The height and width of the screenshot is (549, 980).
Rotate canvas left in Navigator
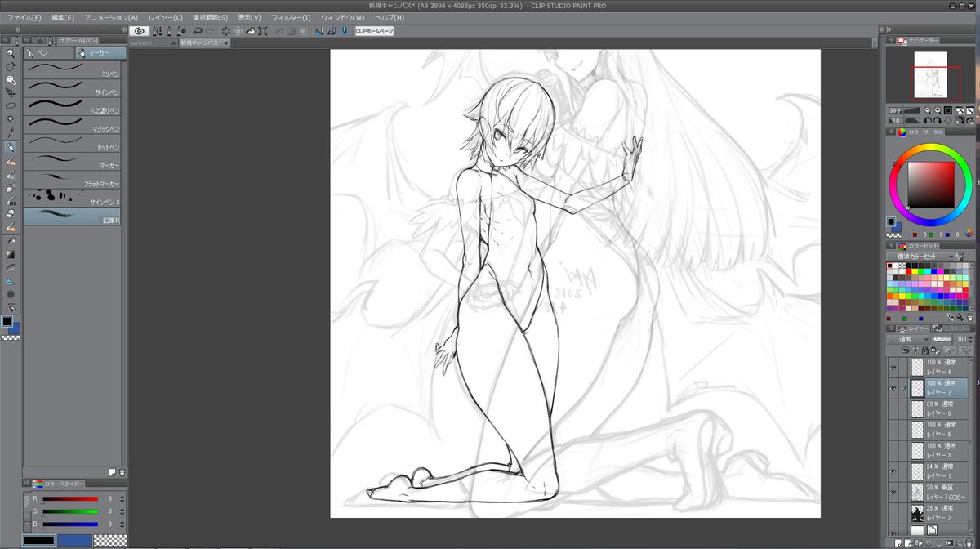[928, 121]
